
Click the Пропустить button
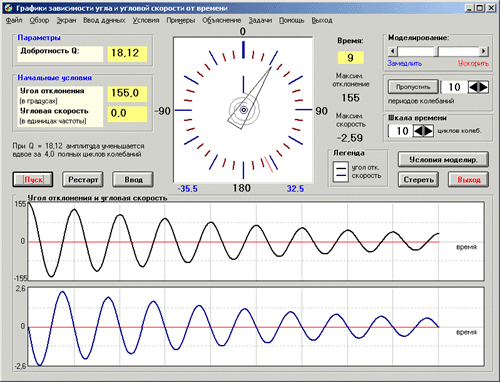click(x=413, y=87)
